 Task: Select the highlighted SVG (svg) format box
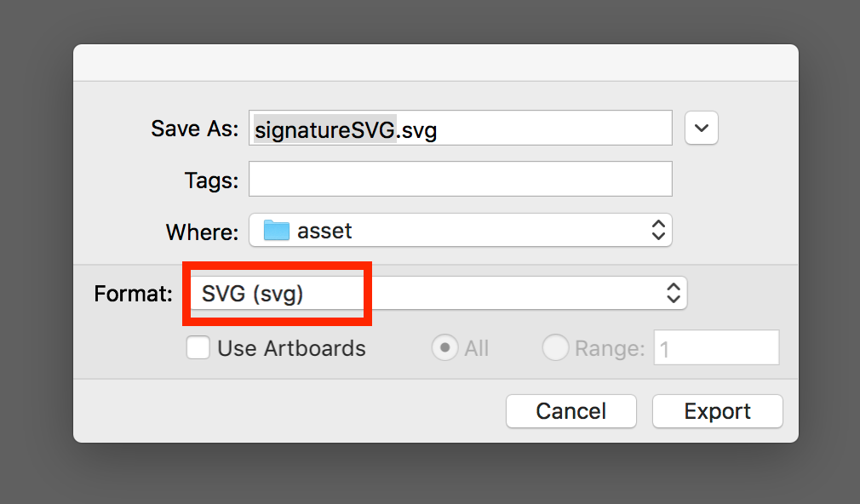277,293
